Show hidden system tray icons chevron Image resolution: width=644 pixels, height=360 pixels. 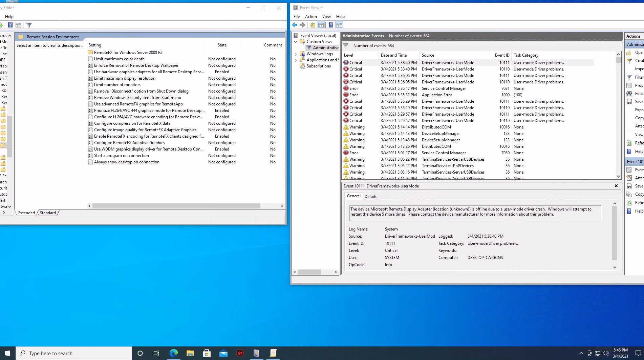tap(581, 353)
